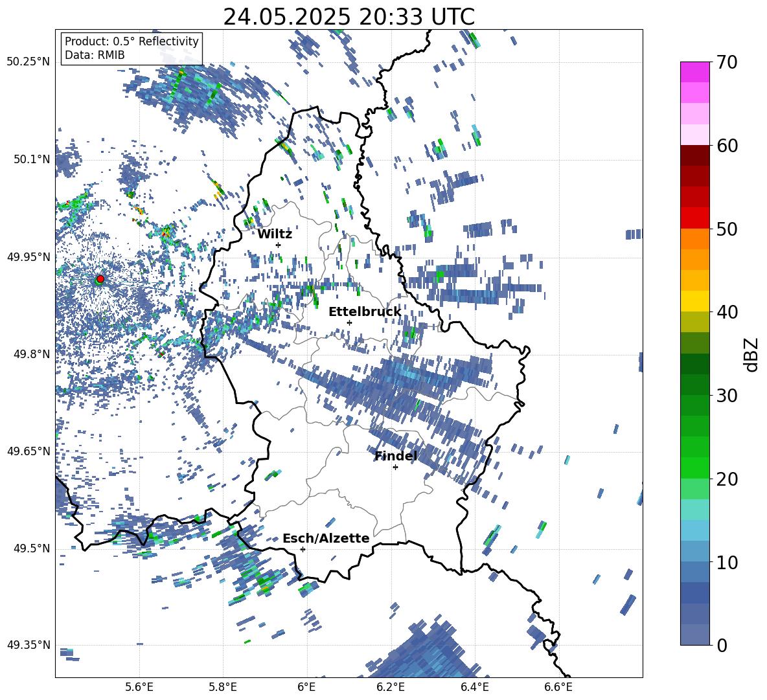Click the "Product: 0.5° Reflectivity" label
The image size is (767, 700).
[x=132, y=41]
